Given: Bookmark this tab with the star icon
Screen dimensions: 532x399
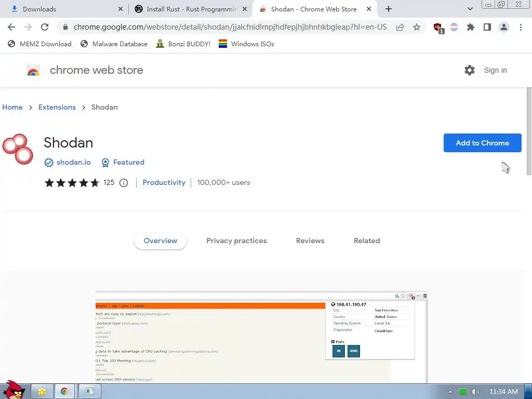Looking at the screenshot, I should (x=417, y=27).
